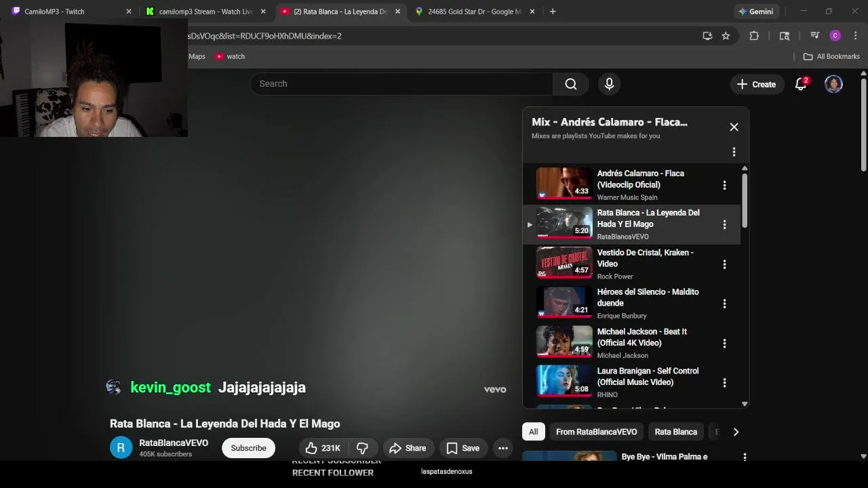868x488 pixels.
Task: Start voice search with the microphone
Action: click(x=609, y=84)
